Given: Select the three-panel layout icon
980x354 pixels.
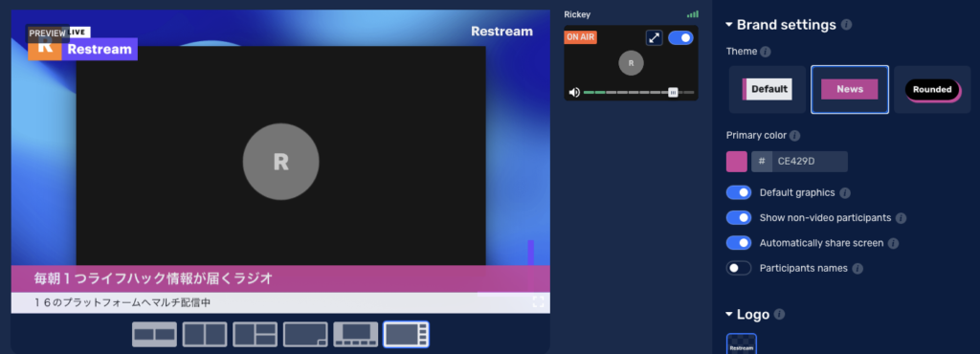Looking at the screenshot, I should pyautogui.click(x=255, y=335).
